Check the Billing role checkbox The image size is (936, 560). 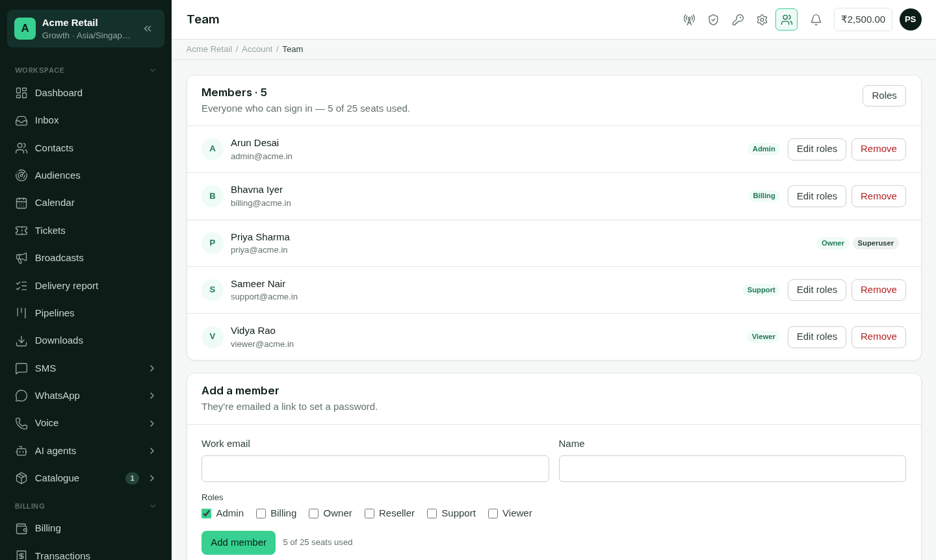click(261, 513)
